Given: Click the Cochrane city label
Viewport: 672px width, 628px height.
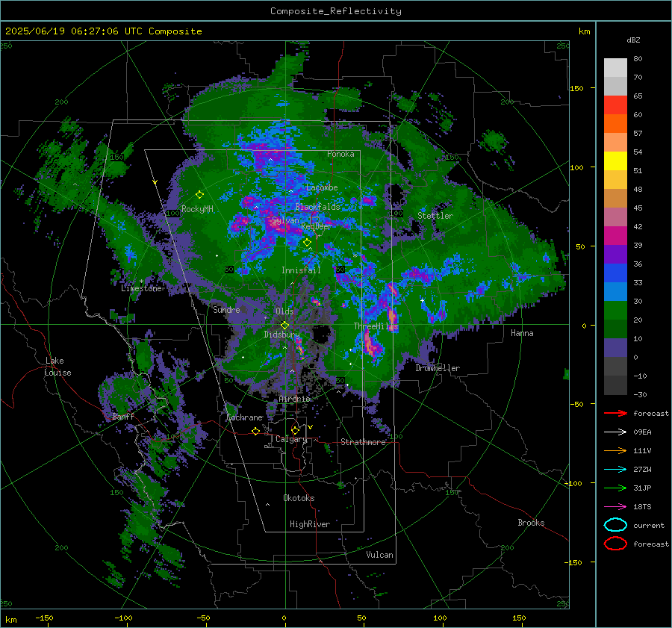Looking at the screenshot, I should [244, 417].
